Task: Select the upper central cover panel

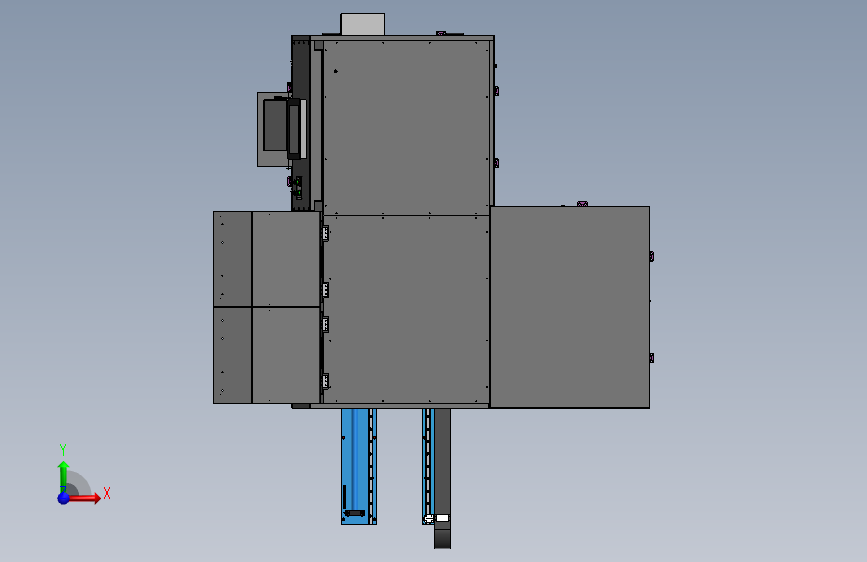Action: click(x=406, y=127)
